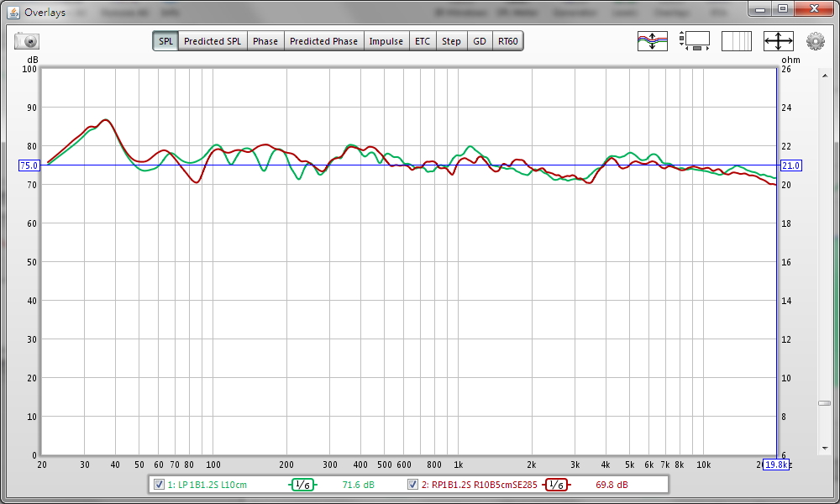Click the 19.8k frequency cursor readout
Image resolution: width=840 pixels, height=504 pixels.
click(775, 465)
